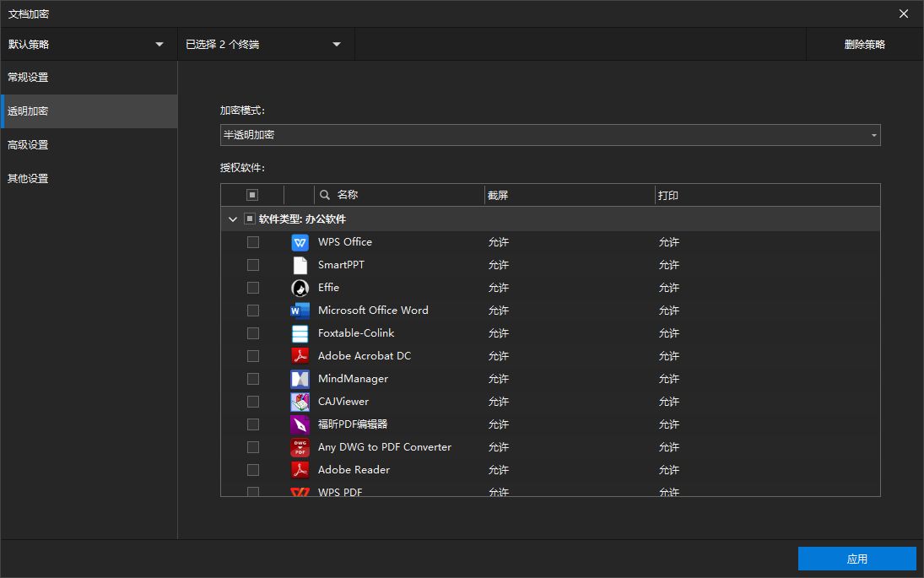
Task: Click the 名称 column header
Action: point(399,195)
